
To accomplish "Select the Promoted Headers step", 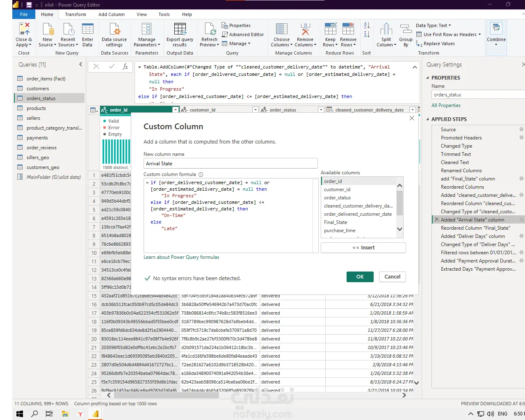I will (461, 138).
